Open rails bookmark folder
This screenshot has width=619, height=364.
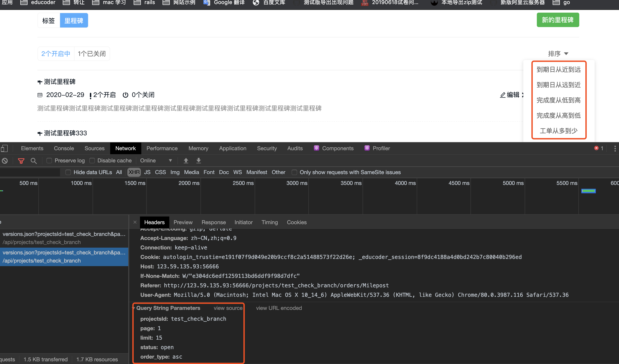tap(144, 2)
